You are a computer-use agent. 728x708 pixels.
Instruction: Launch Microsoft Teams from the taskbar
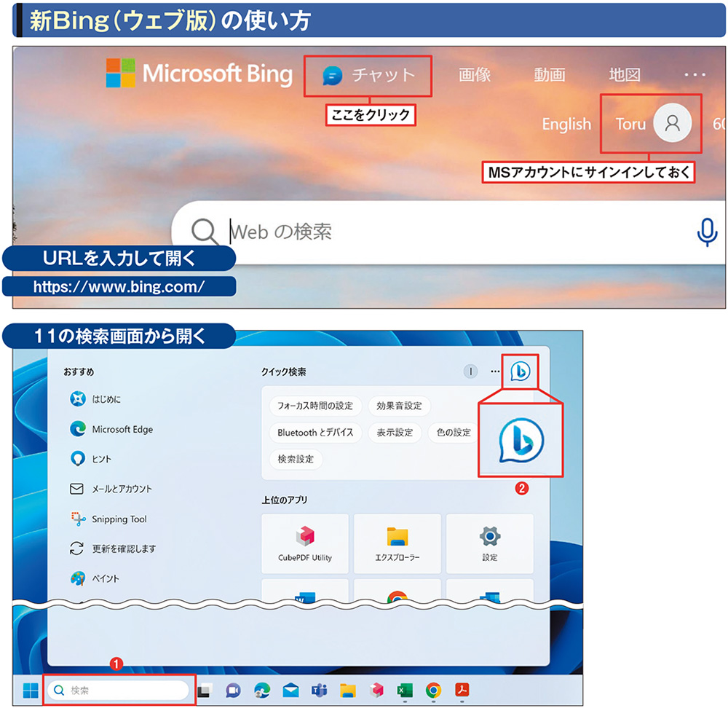[x=319, y=690]
